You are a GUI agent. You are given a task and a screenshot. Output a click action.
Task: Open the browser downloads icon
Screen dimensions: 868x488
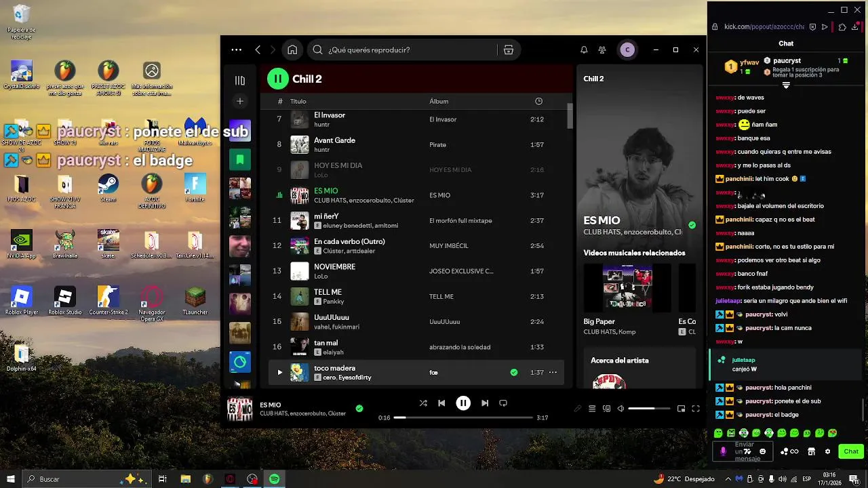pyautogui.click(x=855, y=27)
